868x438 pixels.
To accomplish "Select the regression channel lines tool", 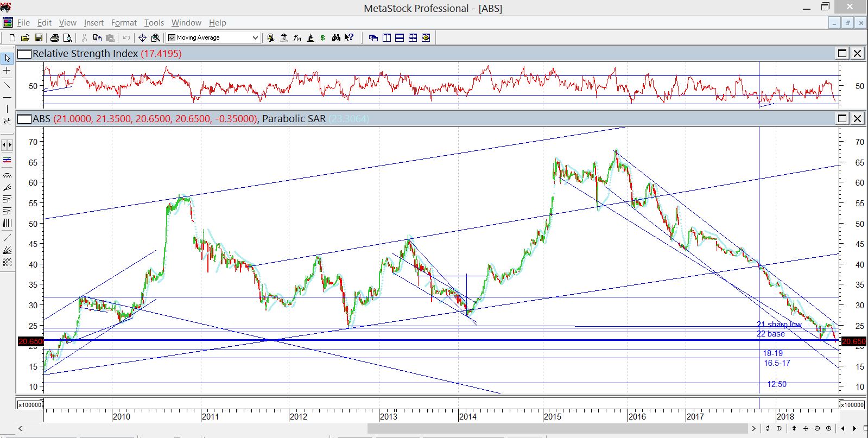I will [x=7, y=160].
